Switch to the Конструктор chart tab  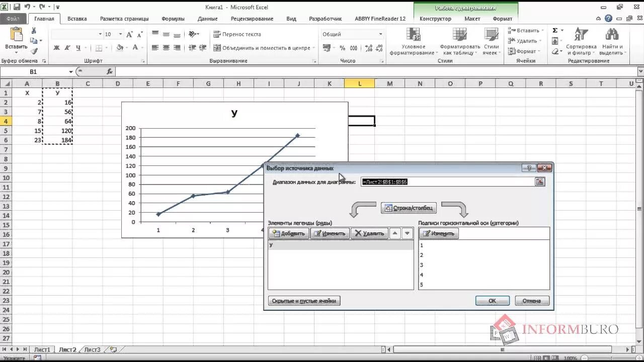click(435, 19)
